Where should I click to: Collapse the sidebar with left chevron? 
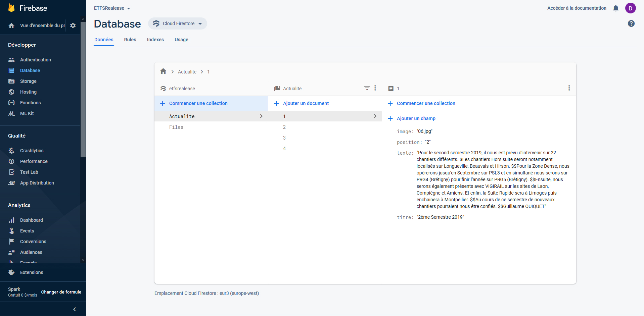click(75, 309)
